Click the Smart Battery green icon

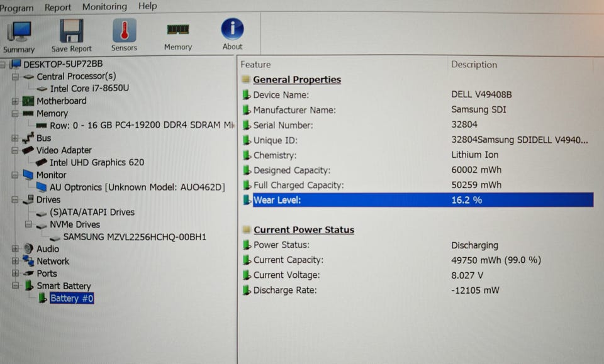coord(29,285)
